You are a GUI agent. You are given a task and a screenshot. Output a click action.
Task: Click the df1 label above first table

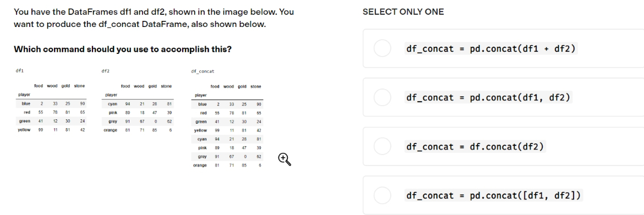coord(20,70)
